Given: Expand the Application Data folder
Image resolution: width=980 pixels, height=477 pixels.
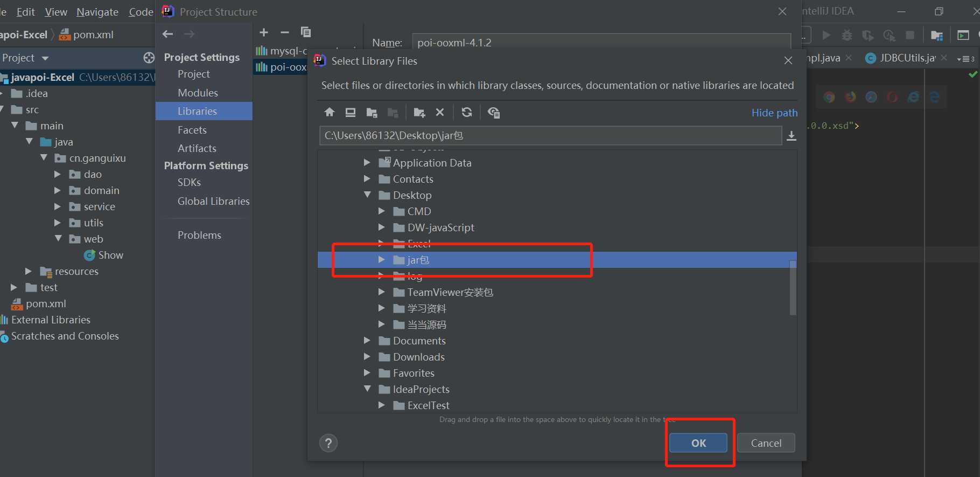Looking at the screenshot, I should click(x=367, y=162).
